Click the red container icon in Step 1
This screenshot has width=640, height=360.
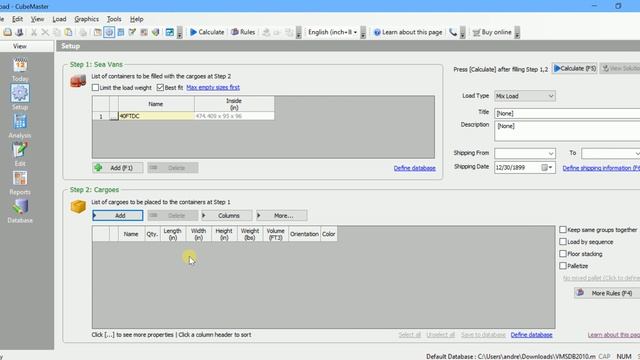pyautogui.click(x=78, y=81)
